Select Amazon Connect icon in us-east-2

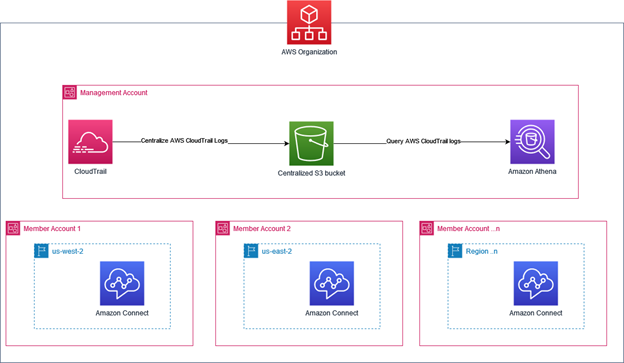coord(332,283)
